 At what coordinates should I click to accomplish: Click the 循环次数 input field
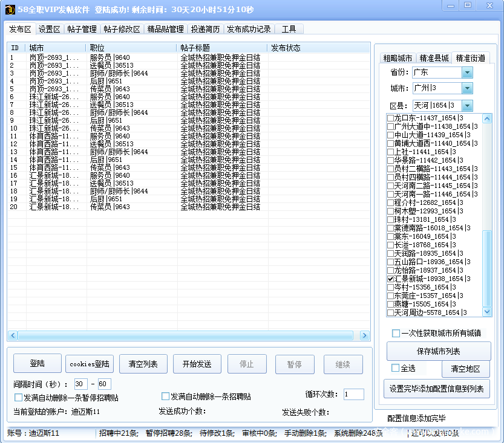pyautogui.click(x=353, y=395)
